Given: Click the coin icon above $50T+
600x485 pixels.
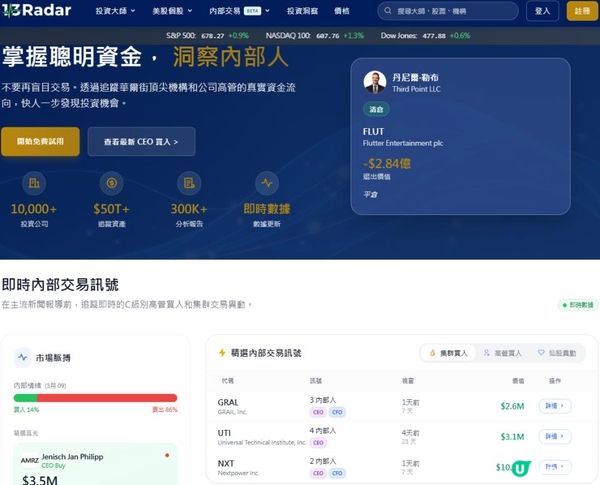Looking at the screenshot, I should point(111,183).
